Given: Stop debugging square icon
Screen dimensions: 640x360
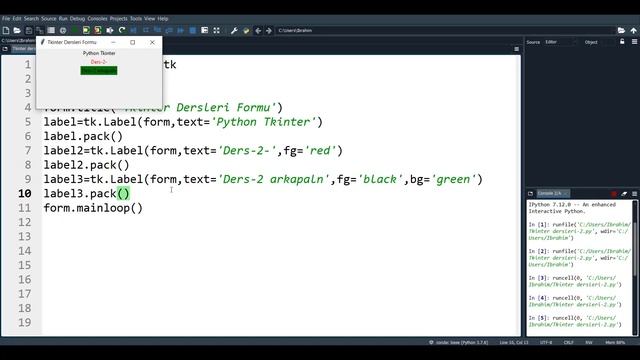Looking at the screenshot, I should pyautogui.click(x=193, y=31).
